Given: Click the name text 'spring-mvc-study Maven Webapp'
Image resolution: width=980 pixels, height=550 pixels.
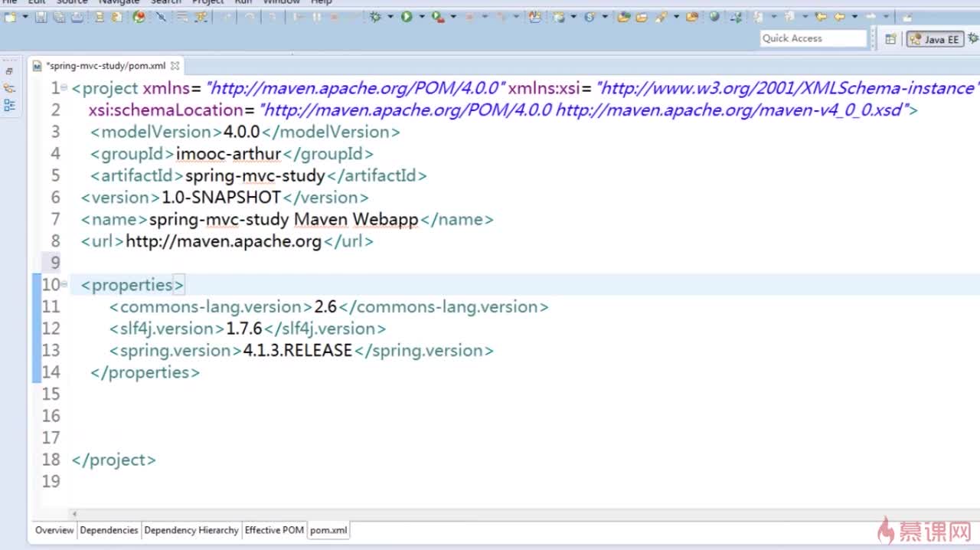Looking at the screenshot, I should (284, 219).
